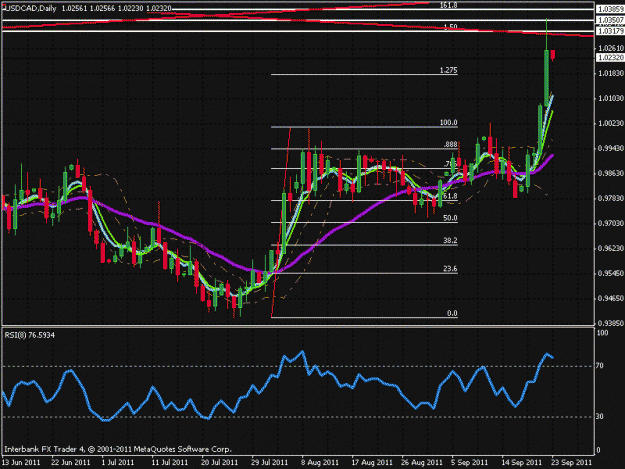Click the 22 Jun 2011 date label
Viewport: 625px width, 469px height.
71,462
